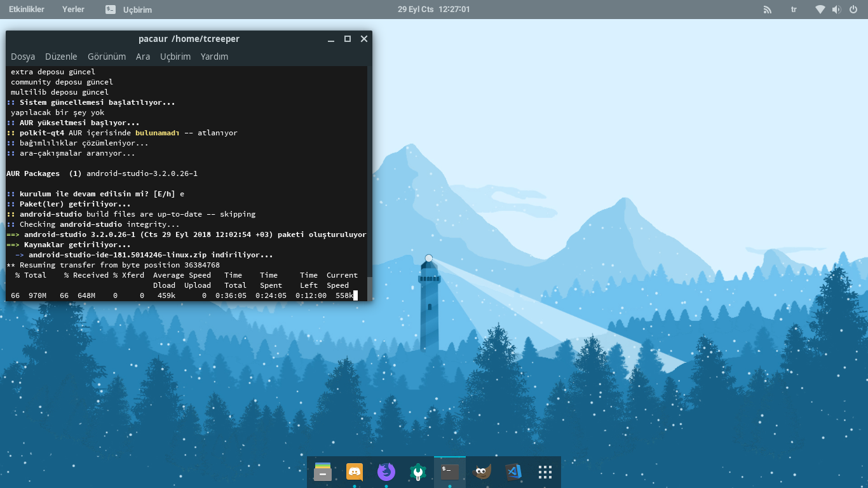Click '558k' current speed value
Viewport: 868px width, 488px height.
pyautogui.click(x=344, y=295)
